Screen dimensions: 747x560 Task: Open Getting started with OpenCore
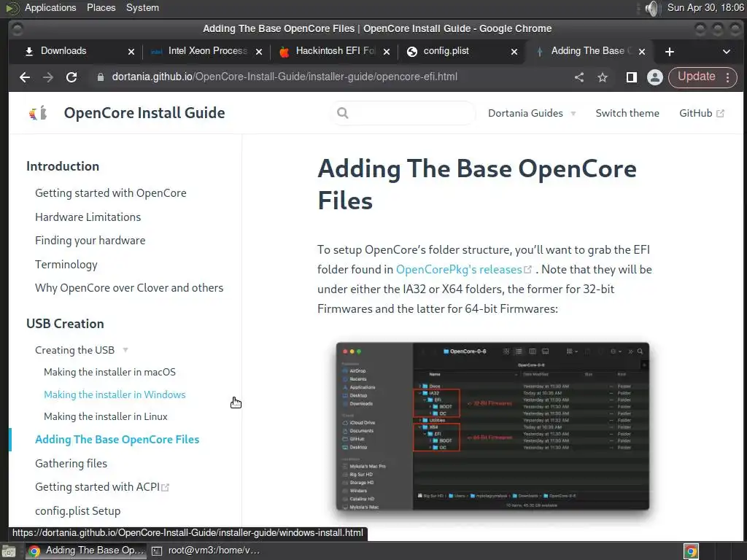tap(111, 193)
